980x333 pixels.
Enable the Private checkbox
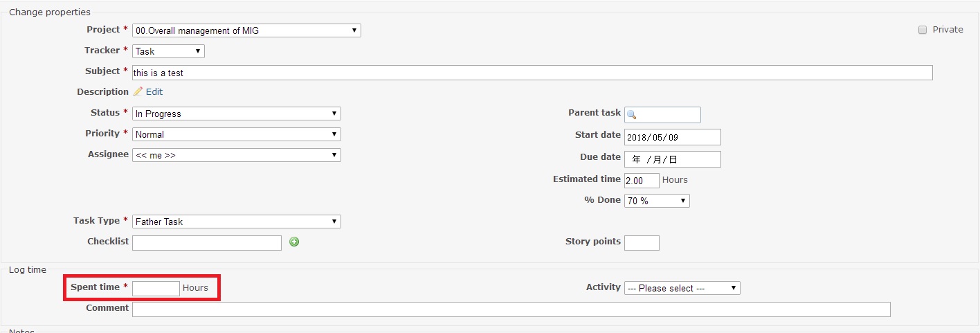923,30
